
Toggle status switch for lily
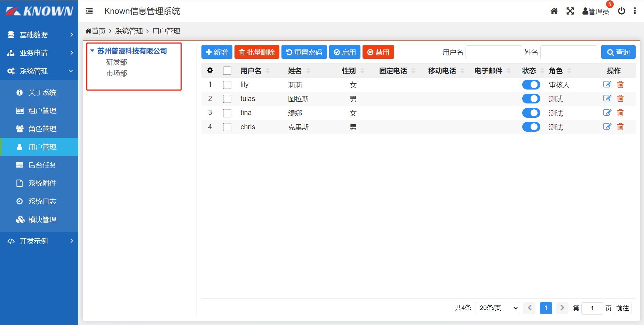click(x=531, y=85)
